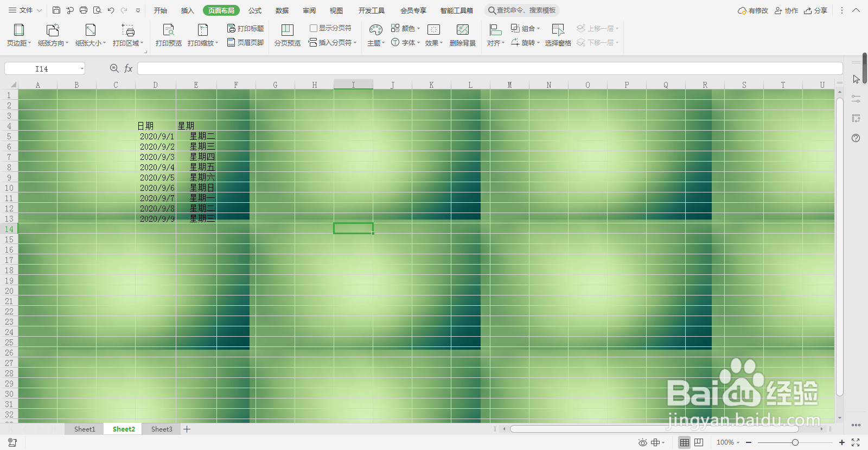Image resolution: width=868 pixels, height=450 pixels.
Task: Expand the File (文件) menu arrow
Action: coord(39,10)
